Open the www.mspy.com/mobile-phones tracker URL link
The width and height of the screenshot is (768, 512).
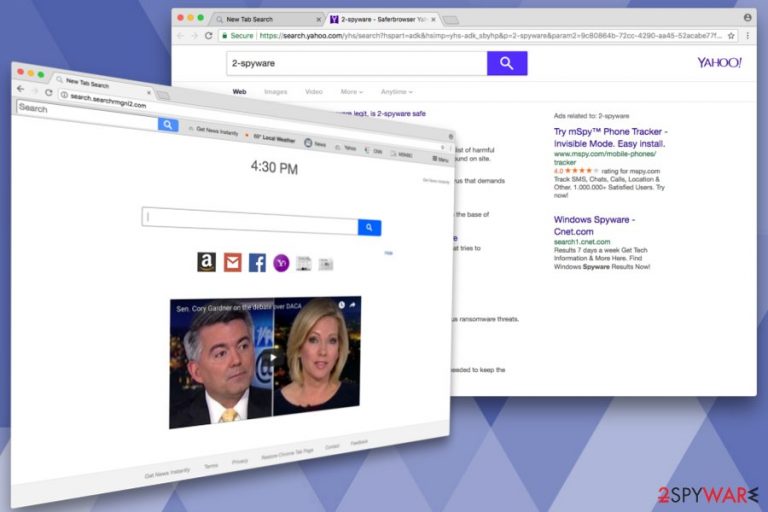[x=604, y=158]
